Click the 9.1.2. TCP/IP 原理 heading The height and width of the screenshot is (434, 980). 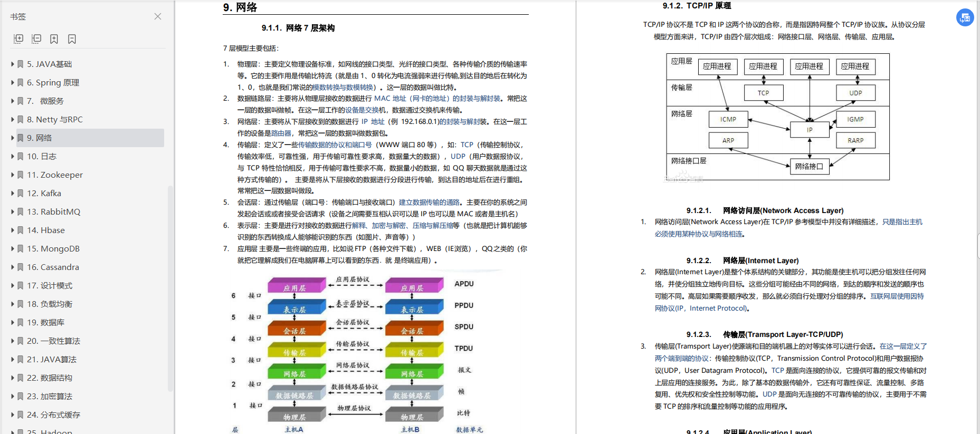point(697,5)
